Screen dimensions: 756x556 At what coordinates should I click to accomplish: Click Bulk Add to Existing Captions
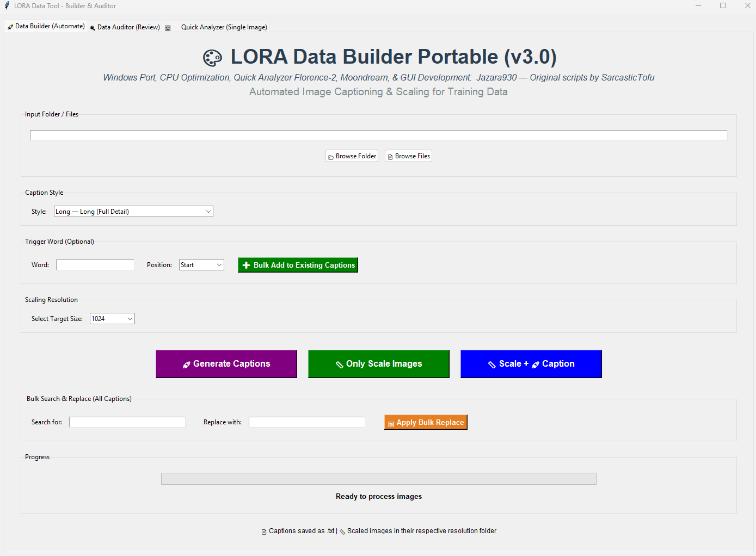298,265
